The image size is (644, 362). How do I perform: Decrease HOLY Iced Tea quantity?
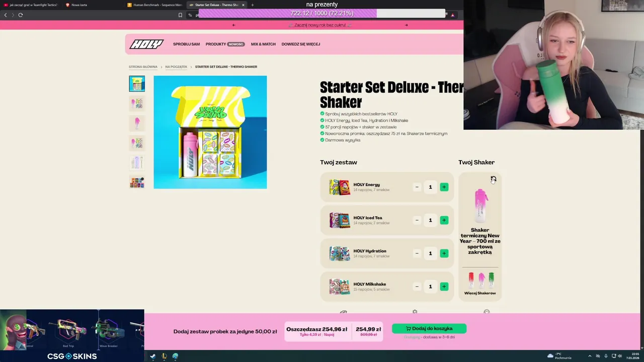[x=417, y=220]
